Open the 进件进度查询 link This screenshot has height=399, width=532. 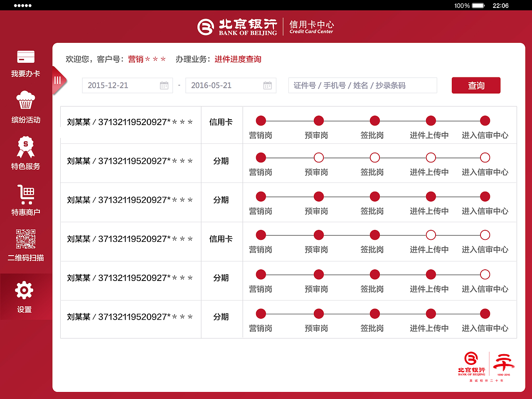tap(238, 59)
